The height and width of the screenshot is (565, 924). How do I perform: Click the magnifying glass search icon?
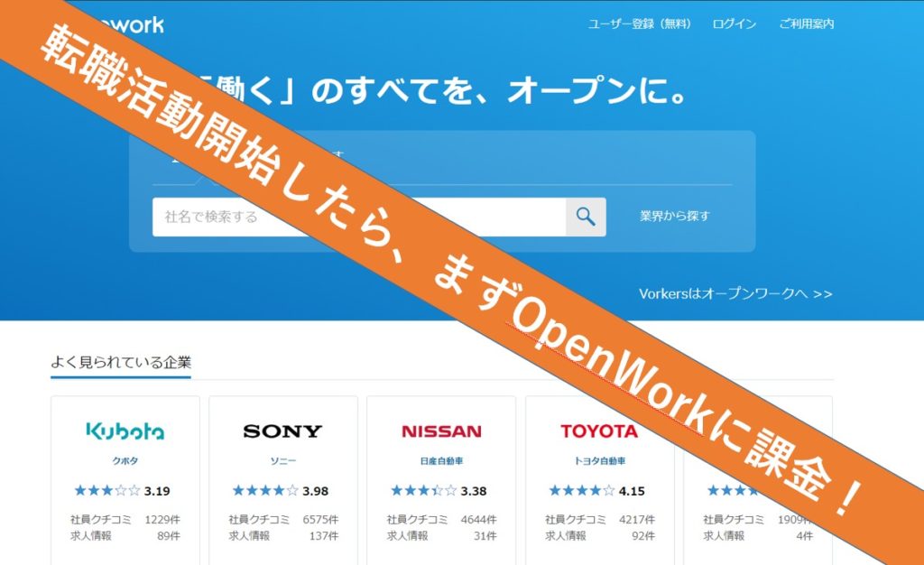click(x=587, y=217)
